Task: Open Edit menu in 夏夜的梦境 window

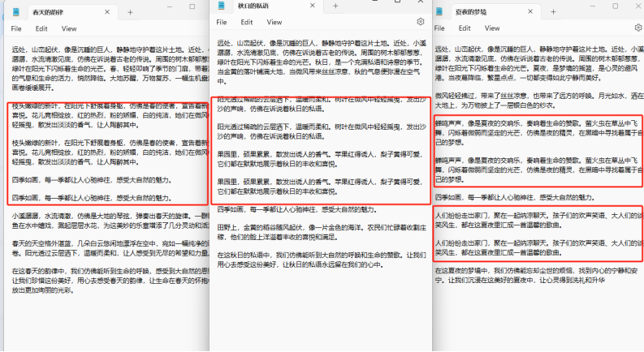Action: click(x=465, y=28)
